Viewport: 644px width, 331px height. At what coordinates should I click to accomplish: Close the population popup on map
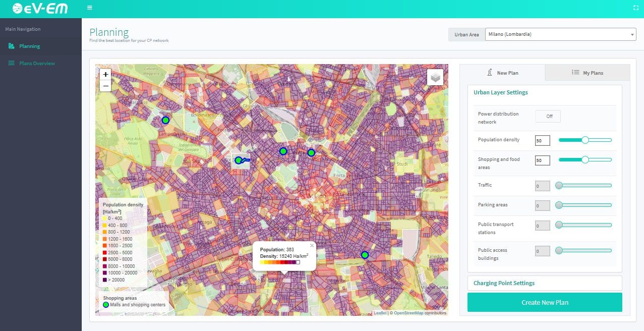[x=312, y=245]
